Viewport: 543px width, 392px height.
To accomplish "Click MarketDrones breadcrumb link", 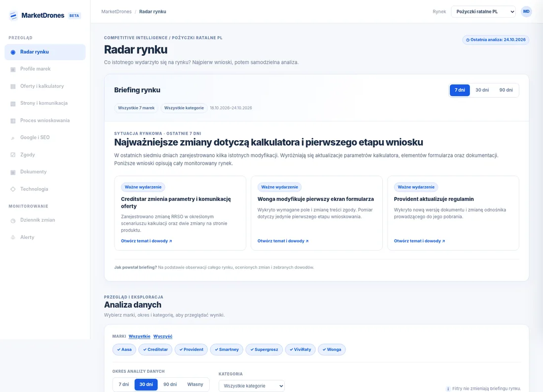I will coord(116,12).
